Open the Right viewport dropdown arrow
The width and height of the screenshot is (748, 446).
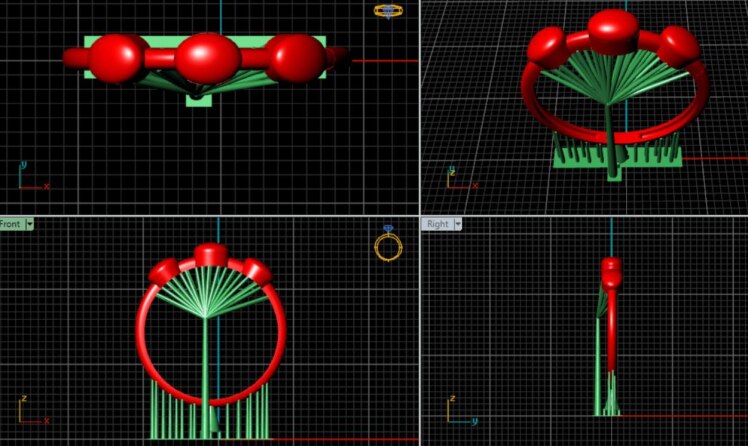click(456, 224)
